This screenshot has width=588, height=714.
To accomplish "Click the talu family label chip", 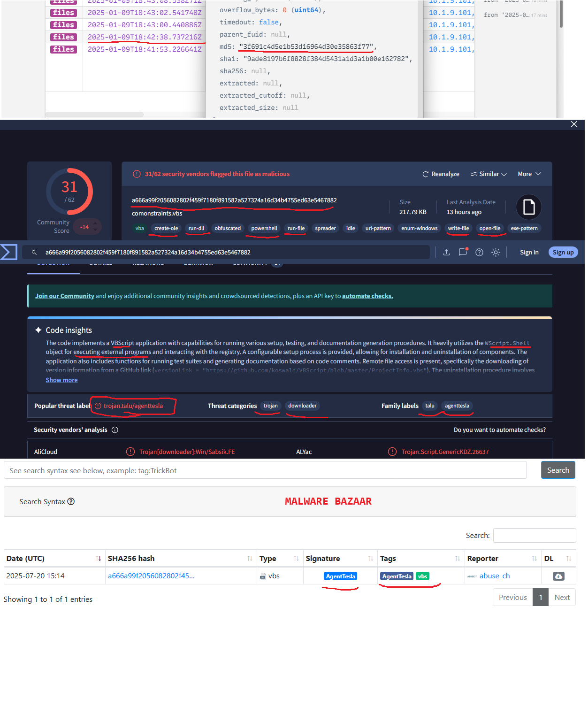I will 430,406.
